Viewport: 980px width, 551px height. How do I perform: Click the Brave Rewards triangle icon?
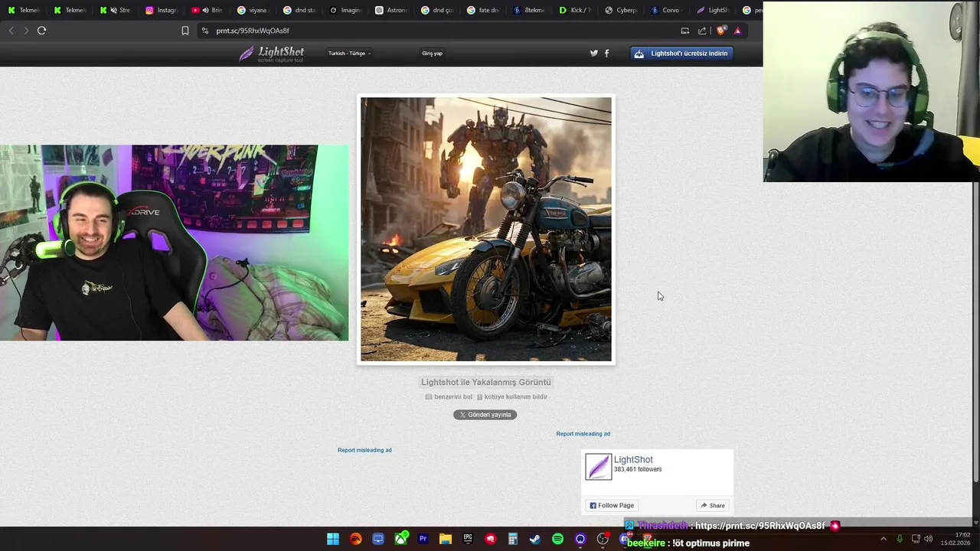[x=737, y=31]
